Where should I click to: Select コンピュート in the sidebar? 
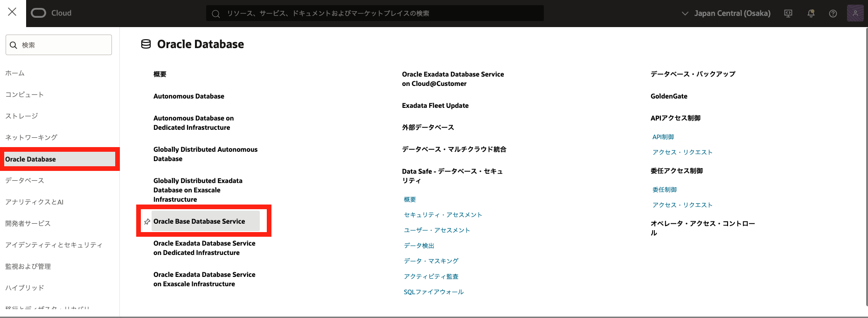click(25, 95)
